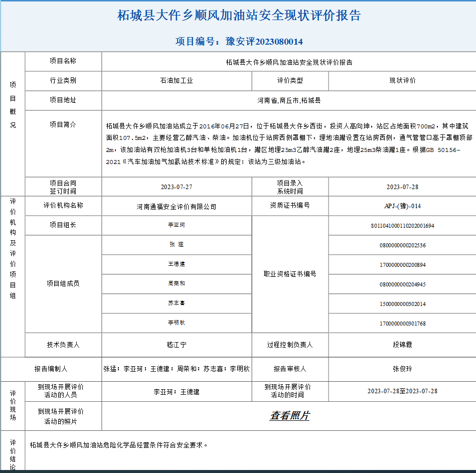Select the vertical 评价结论 section header

[13, 455]
